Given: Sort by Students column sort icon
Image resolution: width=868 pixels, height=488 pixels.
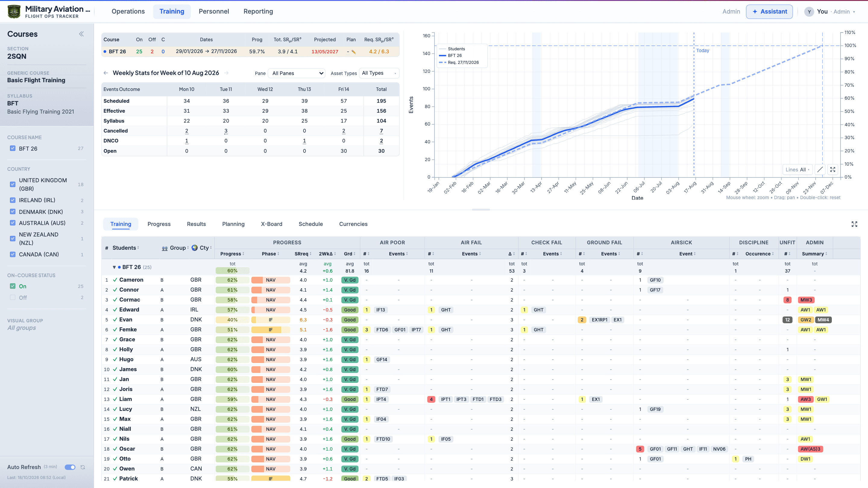Looking at the screenshot, I should (138, 248).
